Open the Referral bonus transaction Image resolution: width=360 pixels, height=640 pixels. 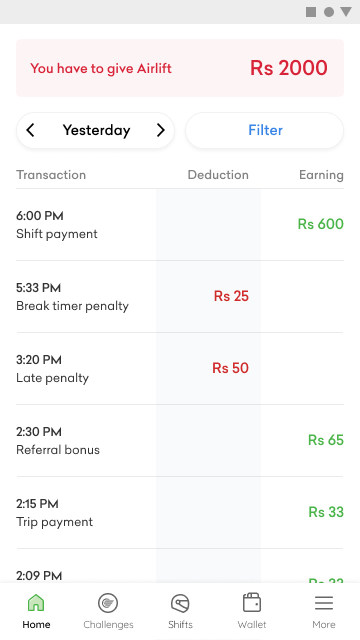click(180, 440)
